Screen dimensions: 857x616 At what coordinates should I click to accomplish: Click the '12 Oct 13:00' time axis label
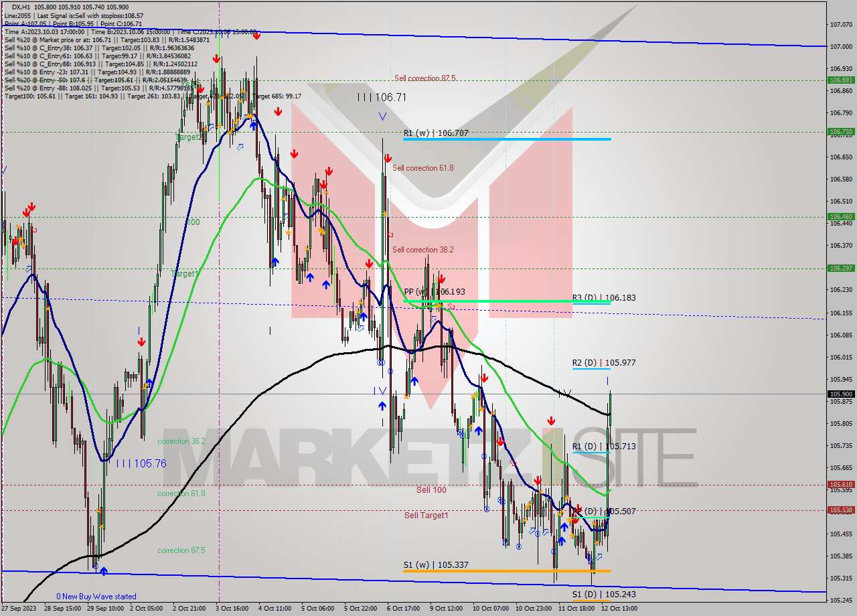coord(619,609)
